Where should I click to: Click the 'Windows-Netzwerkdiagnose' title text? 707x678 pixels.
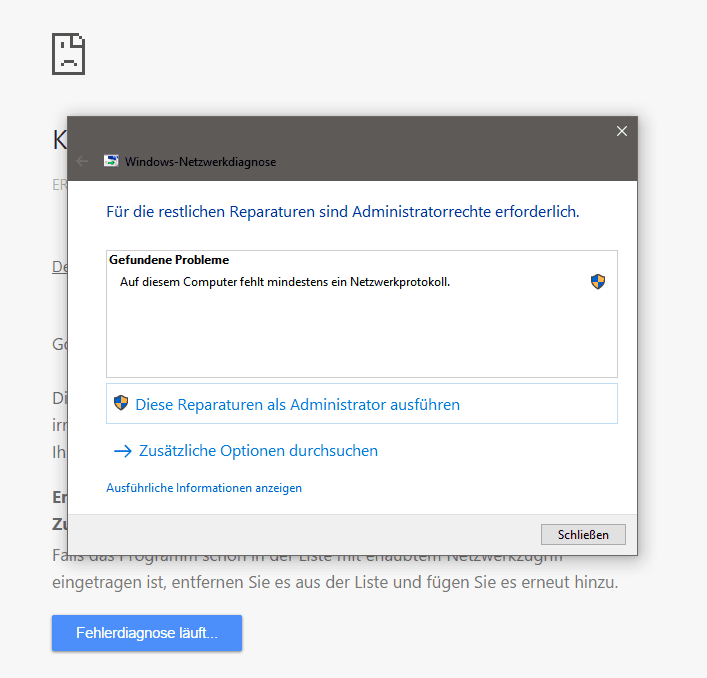click(x=200, y=162)
